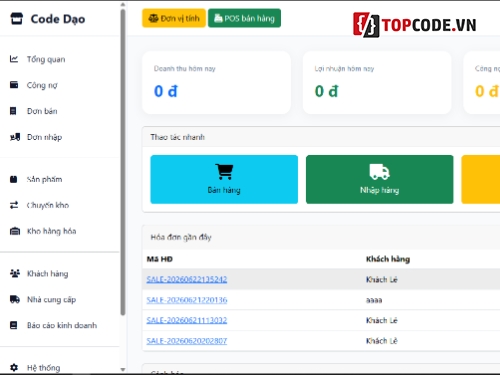Click the truck icon on Nhập hàng tile
This screenshot has height=375, width=500.
pos(379,172)
